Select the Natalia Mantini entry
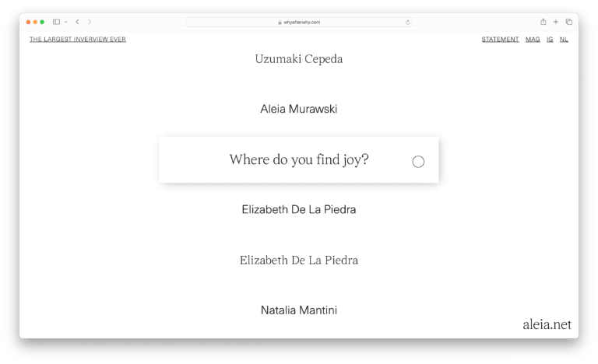 tap(299, 310)
